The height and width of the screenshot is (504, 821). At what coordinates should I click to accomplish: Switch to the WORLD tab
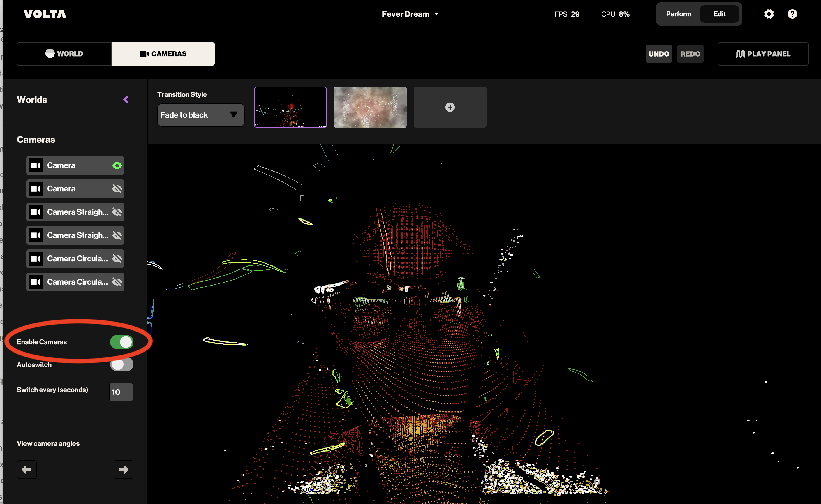click(x=64, y=54)
